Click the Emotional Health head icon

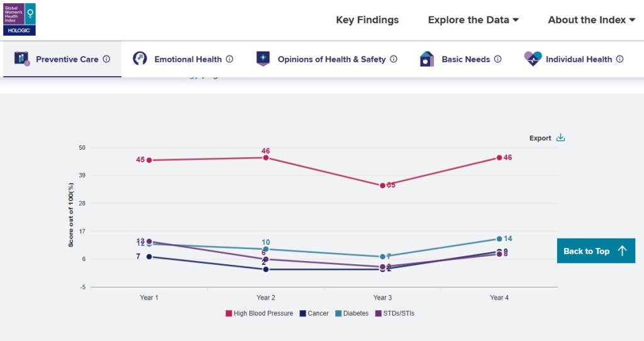click(140, 59)
